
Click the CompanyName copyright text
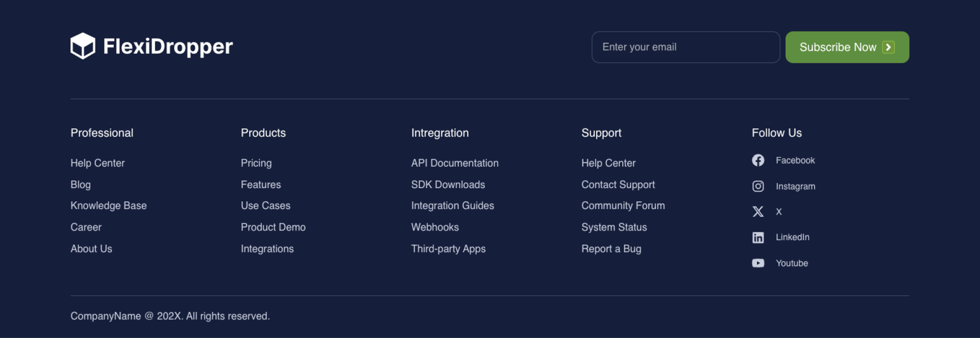[x=170, y=316]
